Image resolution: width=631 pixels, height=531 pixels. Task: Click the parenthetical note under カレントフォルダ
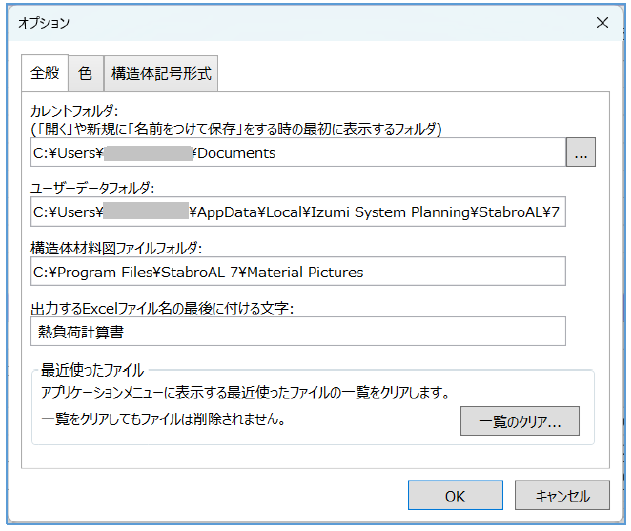click(x=236, y=128)
